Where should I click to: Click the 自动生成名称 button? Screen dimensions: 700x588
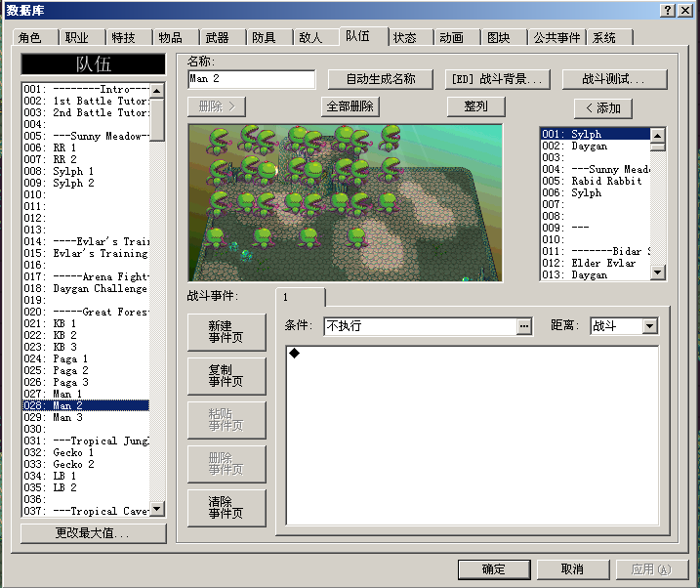coord(381,79)
